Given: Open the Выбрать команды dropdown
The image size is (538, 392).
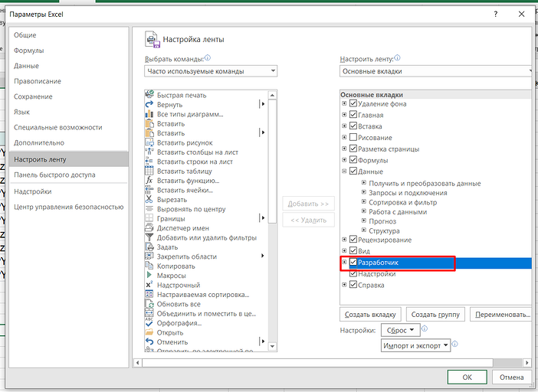Looking at the screenshot, I should point(211,71).
